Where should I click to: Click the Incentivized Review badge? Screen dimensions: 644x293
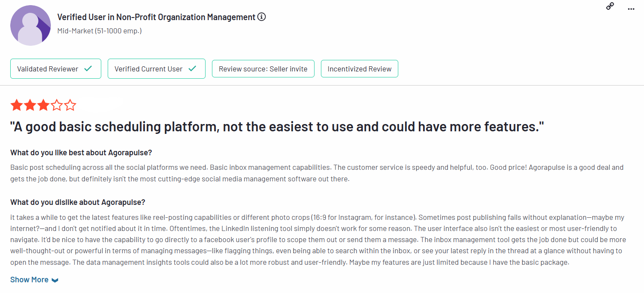tap(359, 68)
